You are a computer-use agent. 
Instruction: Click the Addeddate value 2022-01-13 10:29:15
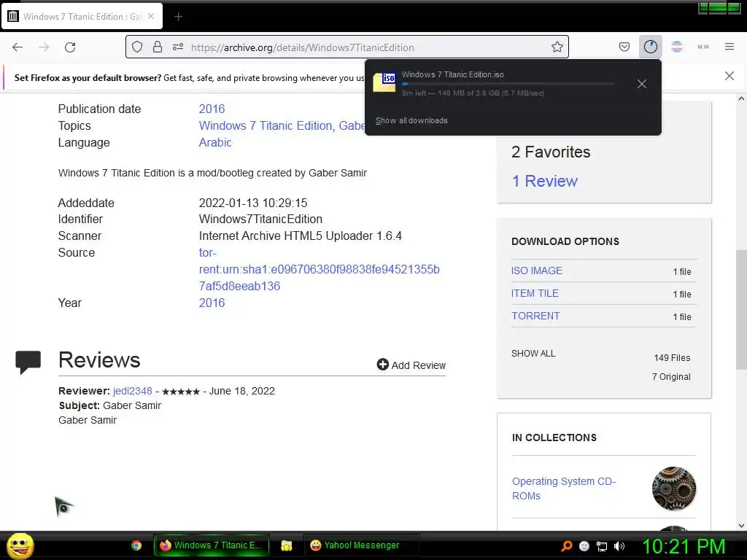pos(253,203)
